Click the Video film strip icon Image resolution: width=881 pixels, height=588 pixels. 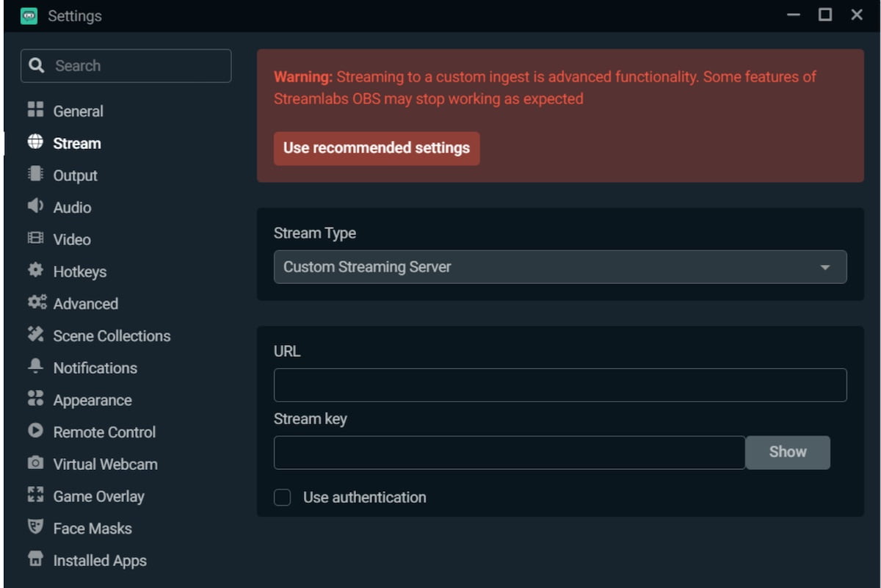click(35, 239)
